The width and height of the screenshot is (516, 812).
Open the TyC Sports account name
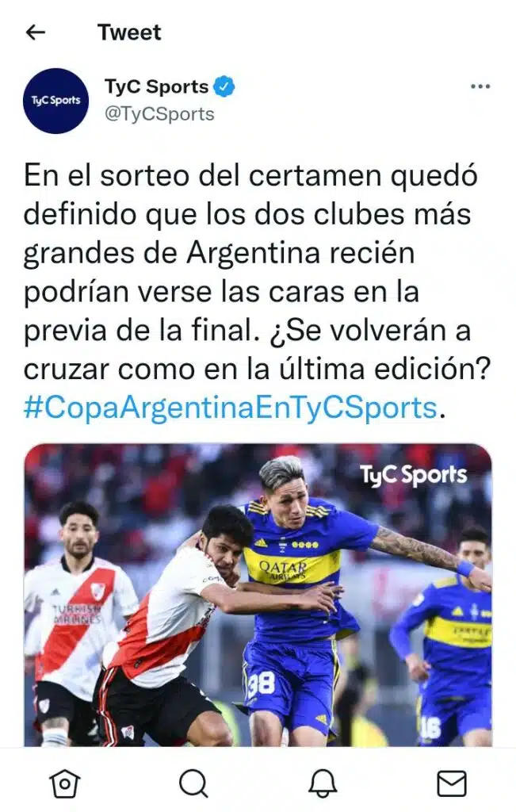click(x=156, y=86)
